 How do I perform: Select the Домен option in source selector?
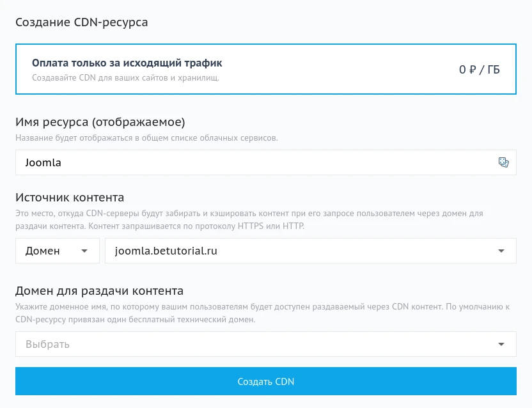[43, 251]
